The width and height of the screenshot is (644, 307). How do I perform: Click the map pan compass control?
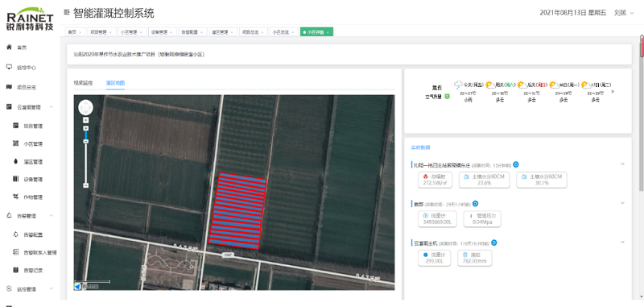pyautogui.click(x=86, y=108)
